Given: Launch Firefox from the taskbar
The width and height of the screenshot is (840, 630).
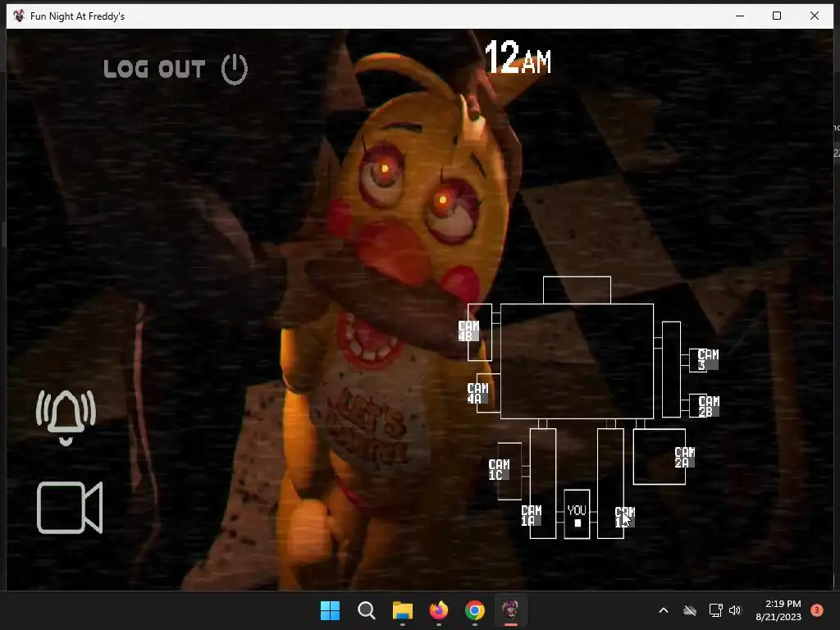Looking at the screenshot, I should coord(439,610).
